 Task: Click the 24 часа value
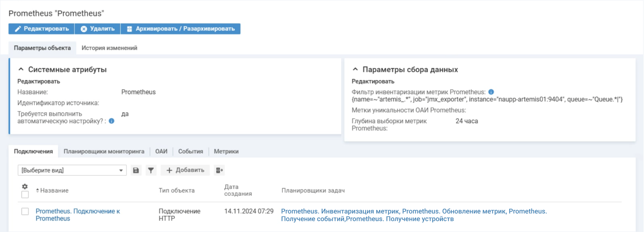467,121
